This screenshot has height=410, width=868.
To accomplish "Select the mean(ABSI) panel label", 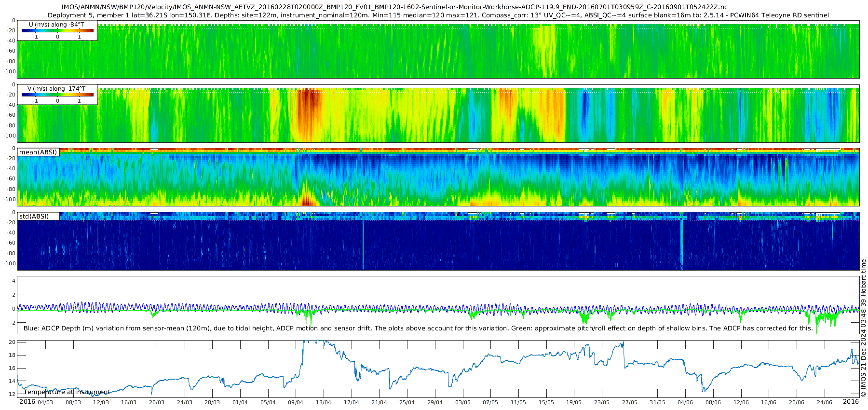I will click(38, 152).
